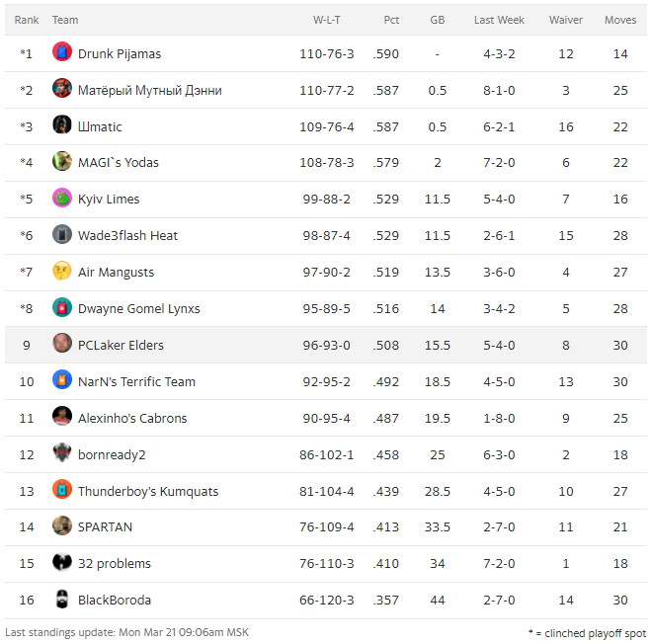Click the Шmatic team avatar icon
The height and width of the screenshot is (644, 652).
coord(62,125)
